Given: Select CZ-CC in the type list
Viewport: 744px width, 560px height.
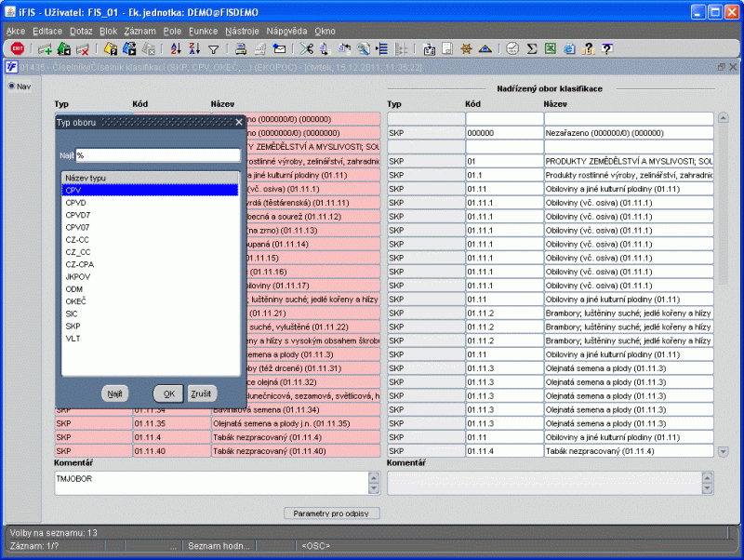Looking at the screenshot, I should (150, 240).
